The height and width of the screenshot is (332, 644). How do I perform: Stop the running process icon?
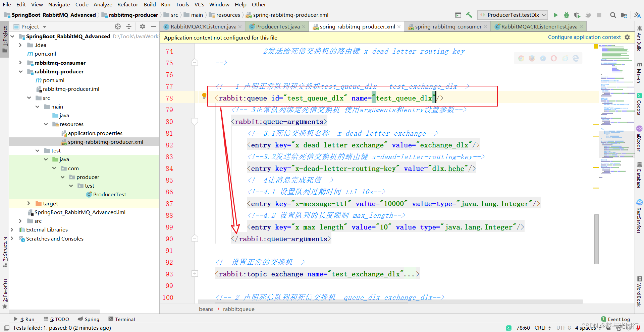pos(599,15)
